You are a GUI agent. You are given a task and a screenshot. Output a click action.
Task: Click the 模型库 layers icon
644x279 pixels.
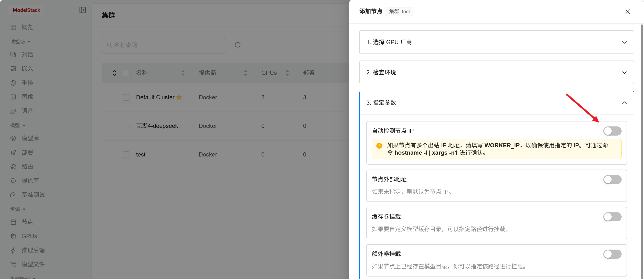[13, 138]
